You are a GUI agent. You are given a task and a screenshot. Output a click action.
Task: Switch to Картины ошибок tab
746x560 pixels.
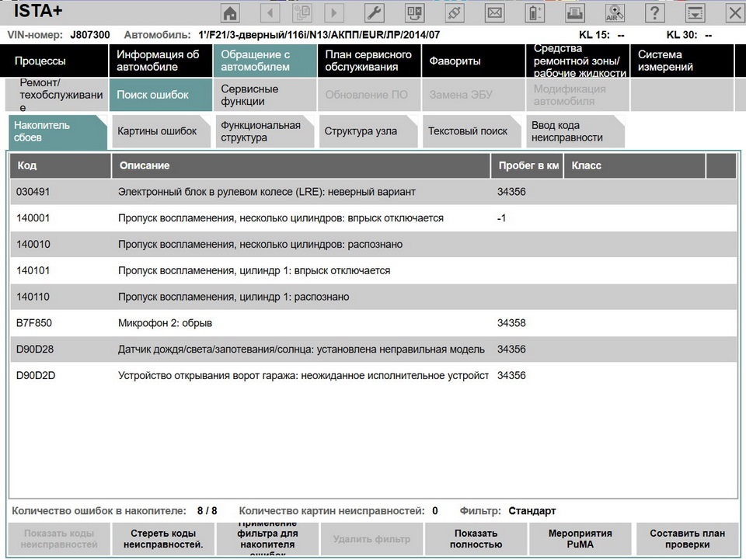[x=162, y=132]
